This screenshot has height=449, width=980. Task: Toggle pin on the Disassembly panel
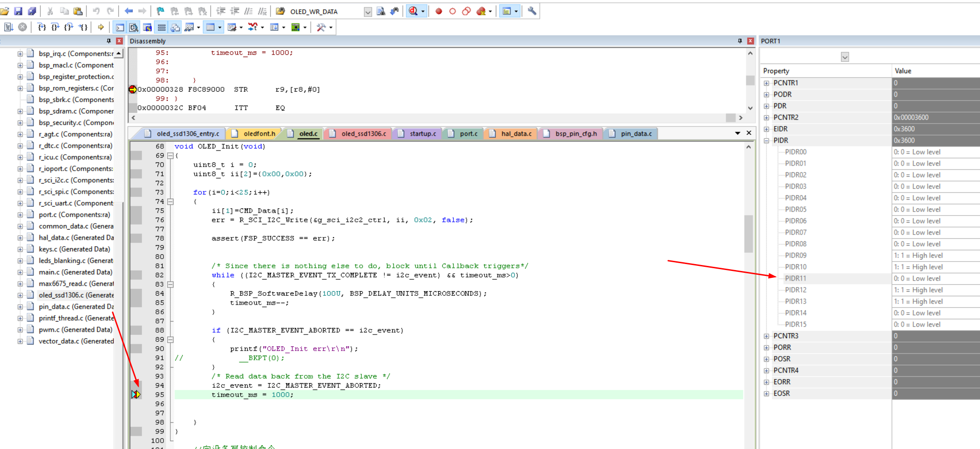pos(740,41)
